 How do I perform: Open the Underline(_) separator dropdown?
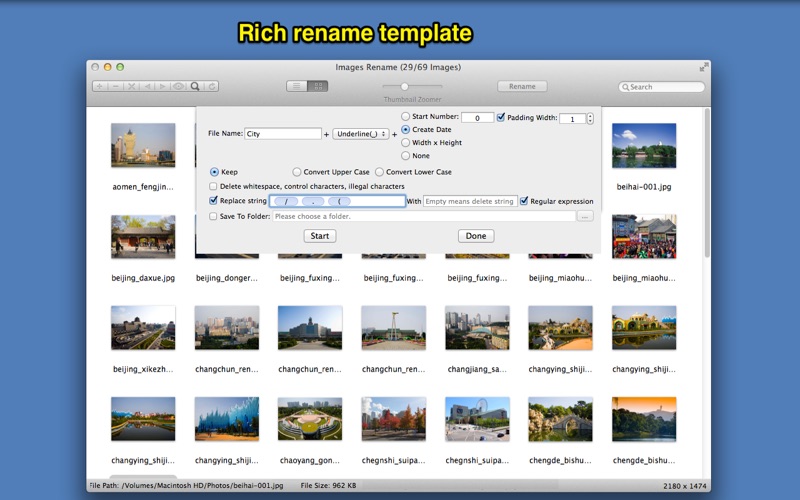[361, 133]
